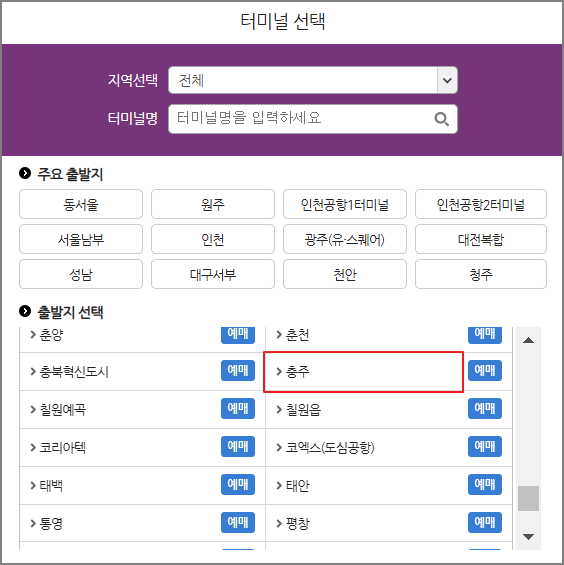Image resolution: width=564 pixels, height=565 pixels.
Task: Select 원주 main departure button
Action: (x=213, y=204)
